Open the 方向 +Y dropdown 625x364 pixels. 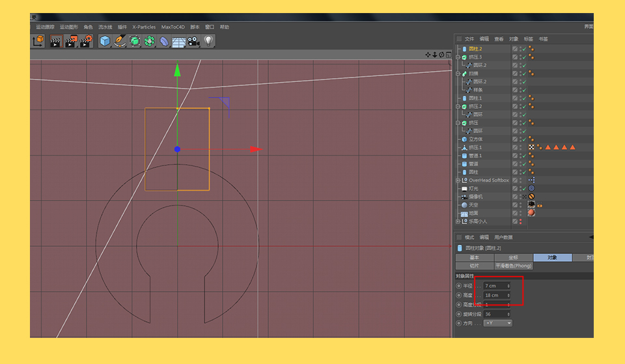[497, 323]
